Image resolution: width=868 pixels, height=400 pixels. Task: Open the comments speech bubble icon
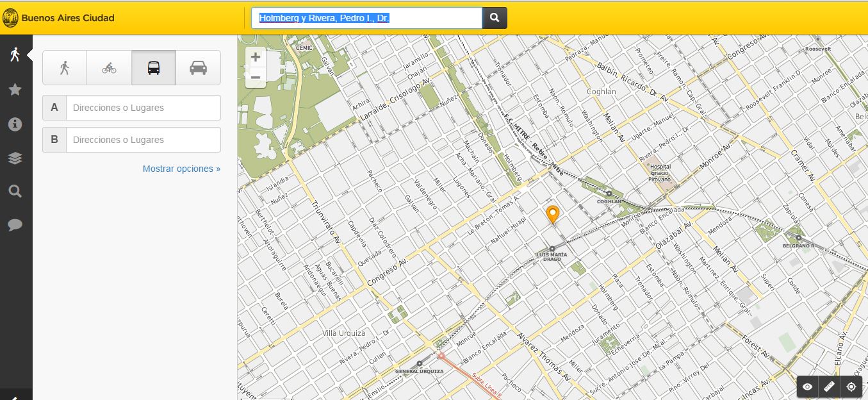(x=15, y=224)
